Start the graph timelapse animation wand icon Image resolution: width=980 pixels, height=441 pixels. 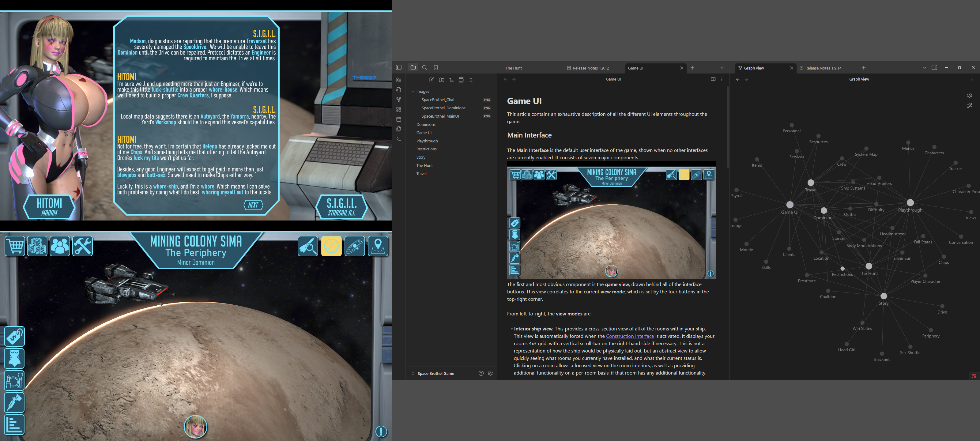[970, 105]
